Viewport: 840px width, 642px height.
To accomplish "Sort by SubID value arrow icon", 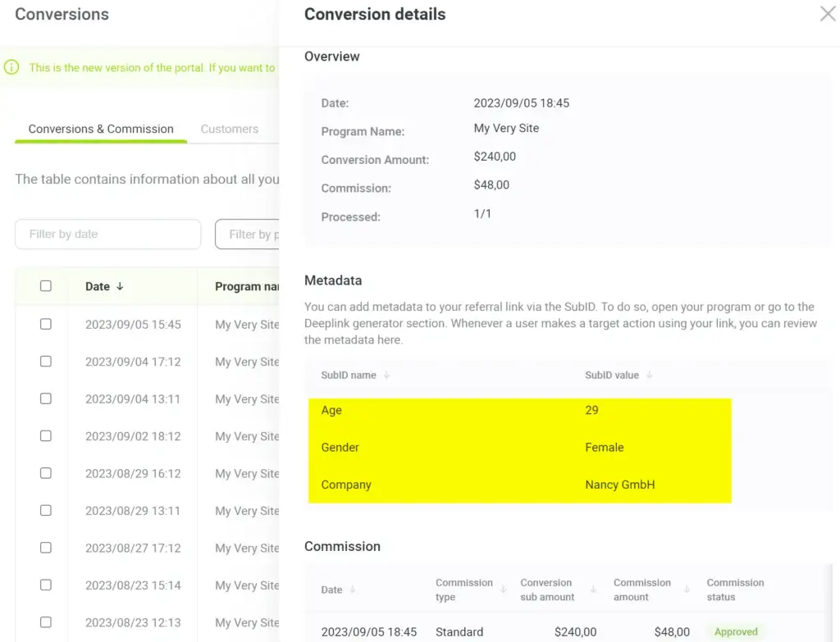I will point(650,376).
